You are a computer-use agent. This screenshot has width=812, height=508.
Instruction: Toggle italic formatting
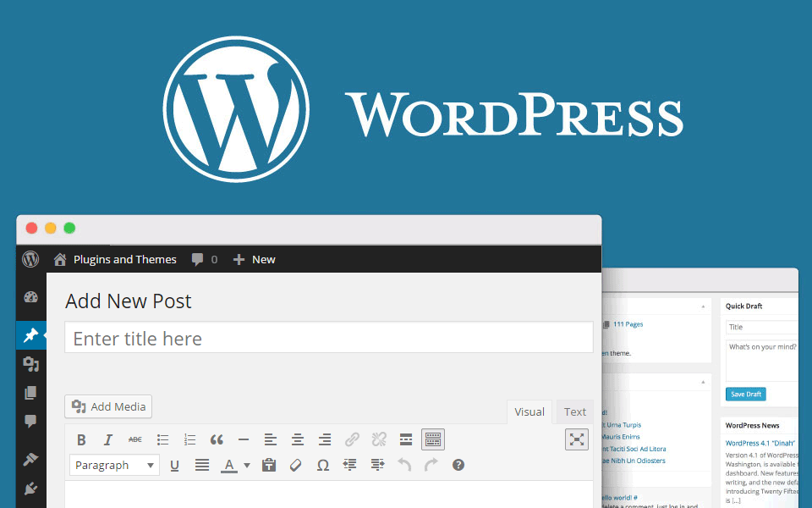pos(108,439)
